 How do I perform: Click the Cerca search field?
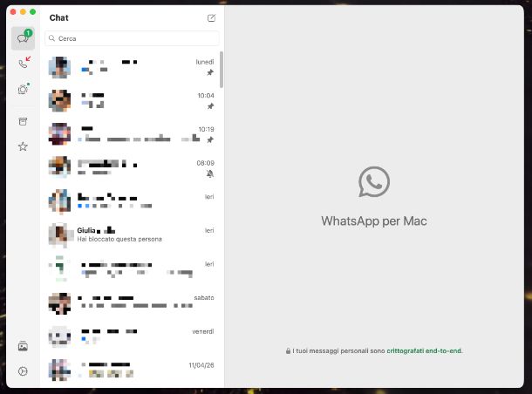tap(132, 38)
